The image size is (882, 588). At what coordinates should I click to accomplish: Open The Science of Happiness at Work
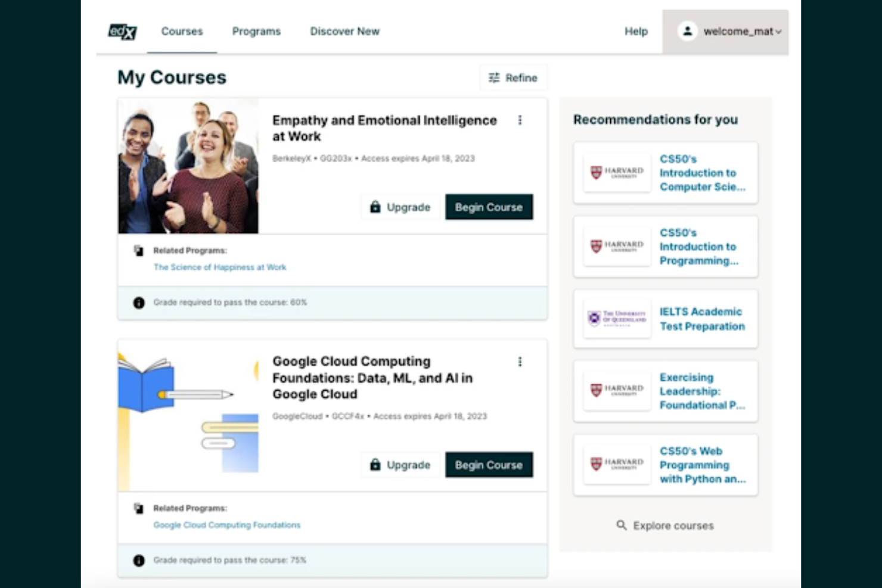click(220, 267)
